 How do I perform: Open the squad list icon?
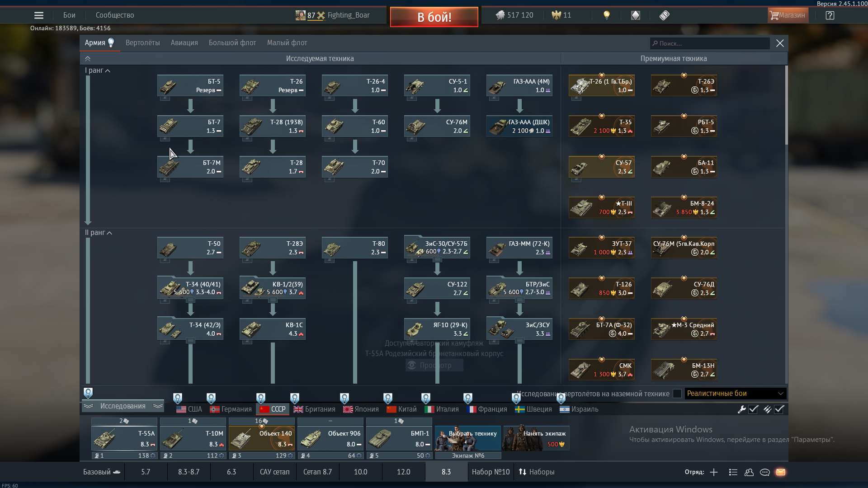(733, 472)
